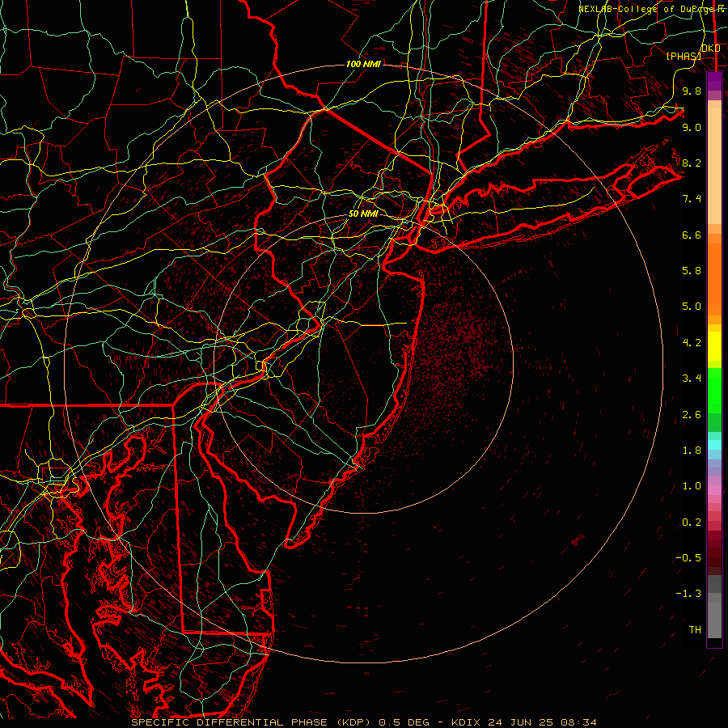Pick the bright yellow segment of the color bar
Screen dimensions: 728x728
714,346
